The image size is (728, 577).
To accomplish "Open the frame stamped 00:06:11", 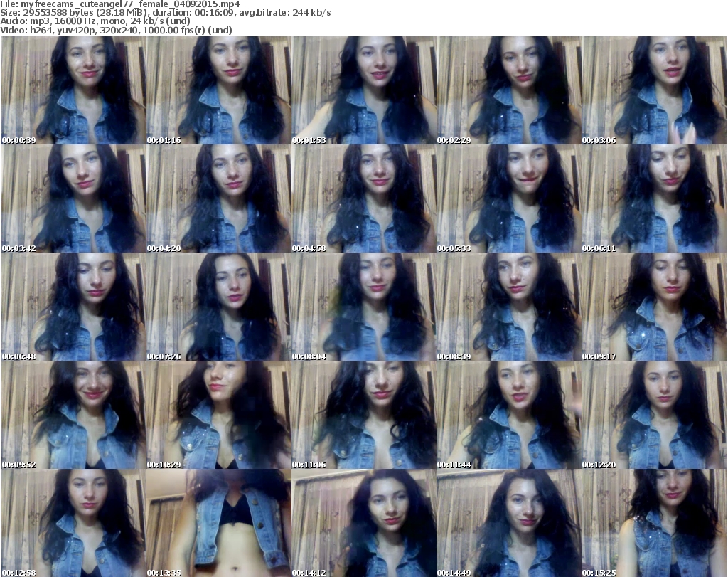I will pos(654,198).
